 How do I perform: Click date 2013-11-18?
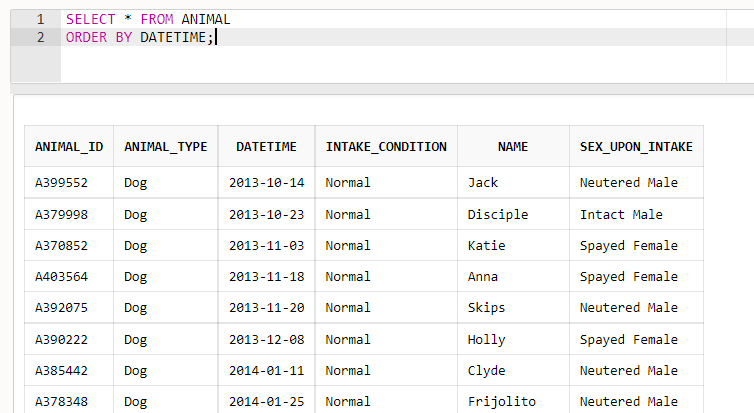click(x=266, y=276)
